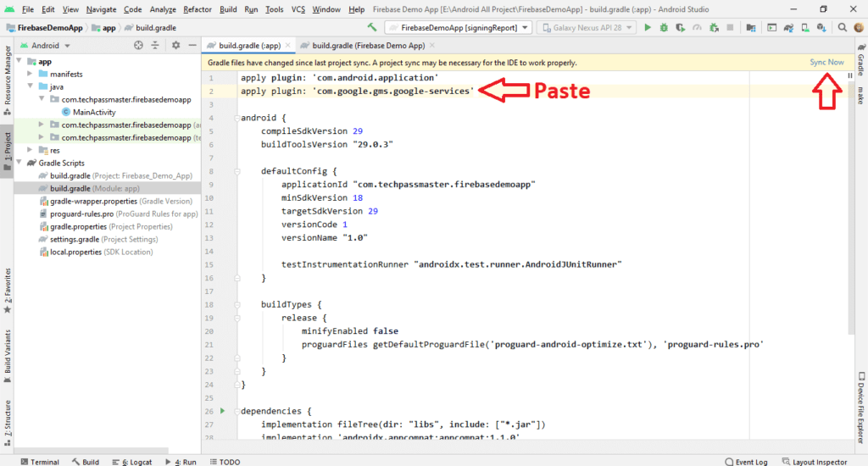This screenshot has width=868, height=466.
Task: Open the Build Variants side panel
Action: 7,357
